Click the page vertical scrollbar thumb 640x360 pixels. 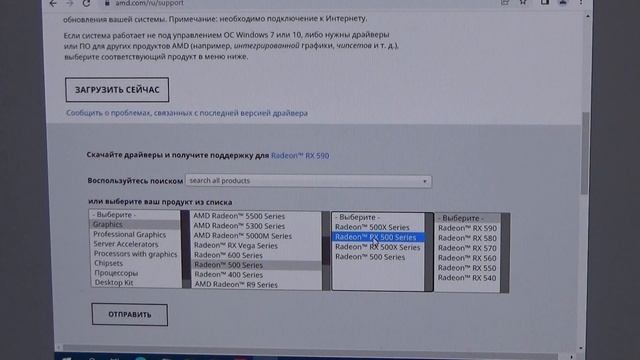coord(585,153)
